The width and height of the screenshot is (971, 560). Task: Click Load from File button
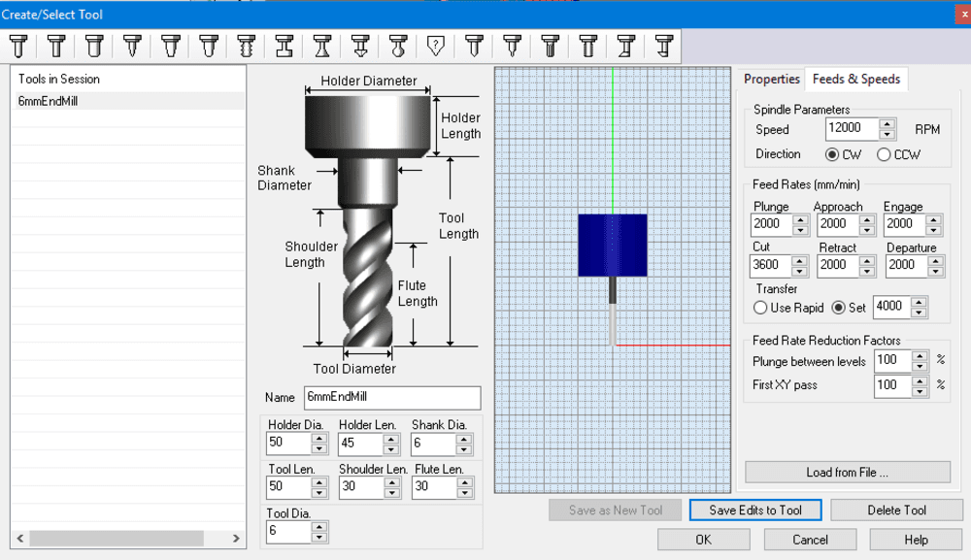click(x=847, y=472)
